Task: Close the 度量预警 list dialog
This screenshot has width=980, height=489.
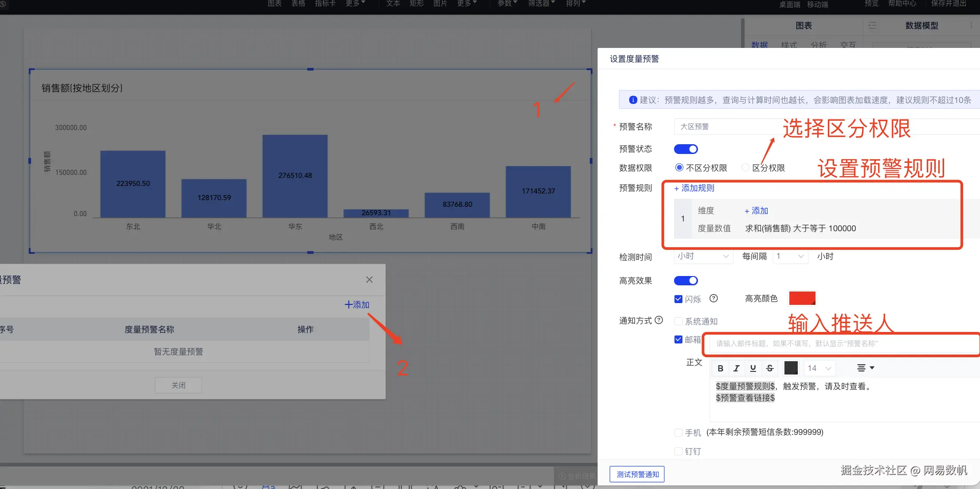Action: click(369, 280)
